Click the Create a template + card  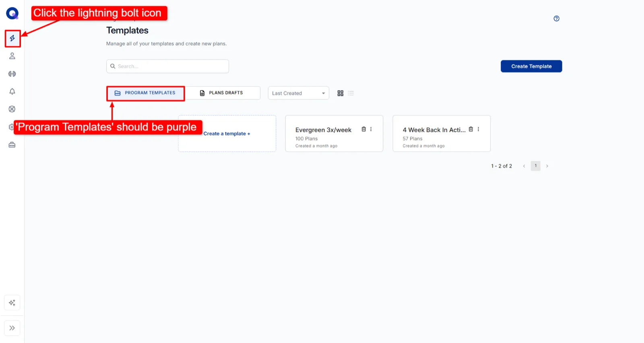227,134
